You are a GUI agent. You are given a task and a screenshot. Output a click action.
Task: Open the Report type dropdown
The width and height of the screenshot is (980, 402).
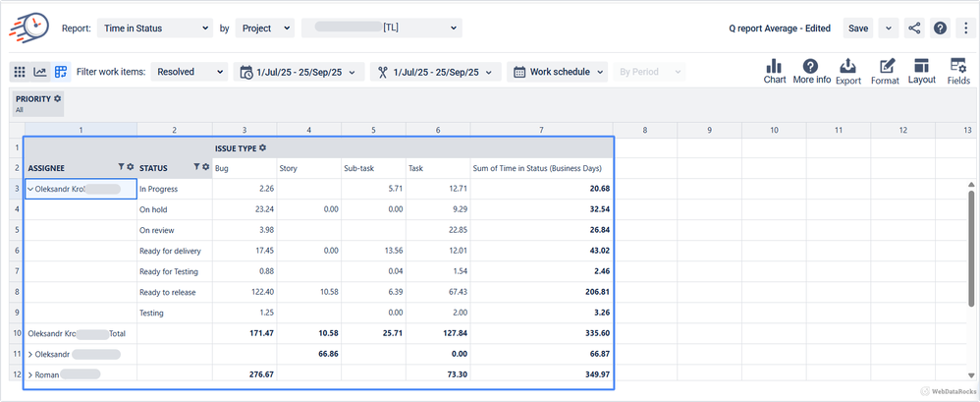pos(153,29)
